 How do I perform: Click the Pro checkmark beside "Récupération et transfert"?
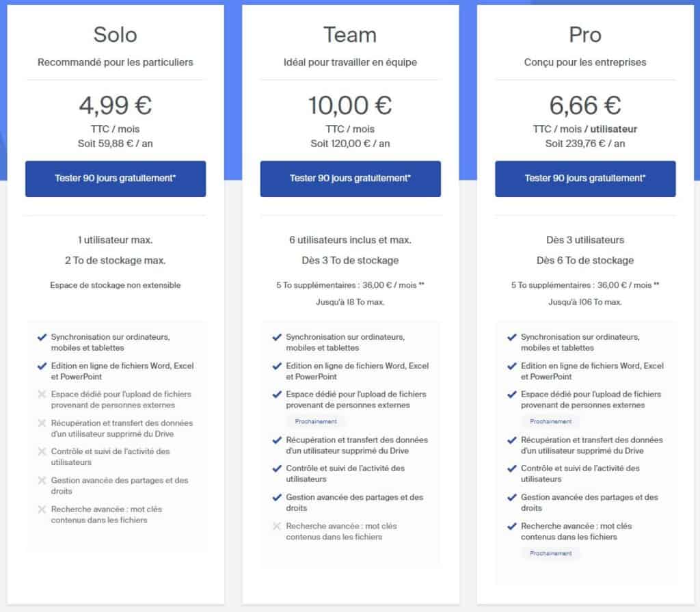click(512, 440)
